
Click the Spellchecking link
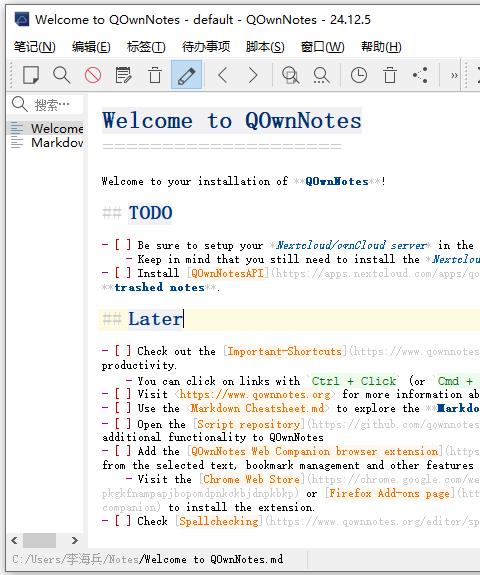click(219, 521)
